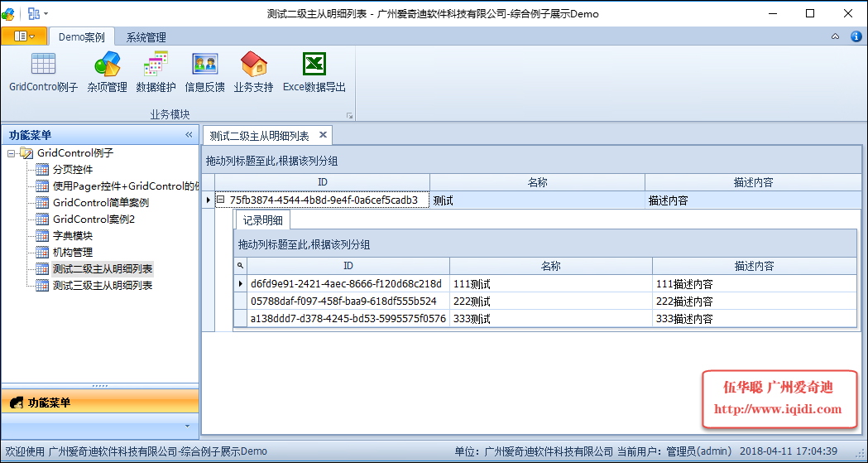Sort detail grid by 描述内容 column header
868x463 pixels.
click(754, 266)
